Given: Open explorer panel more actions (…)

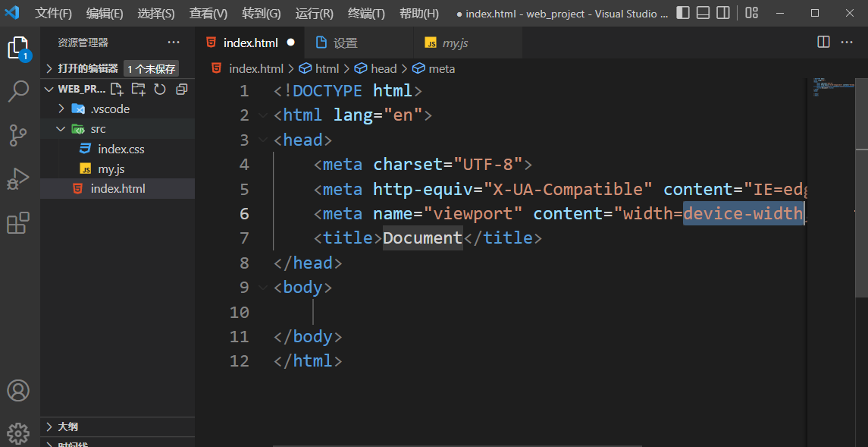Looking at the screenshot, I should click(174, 42).
